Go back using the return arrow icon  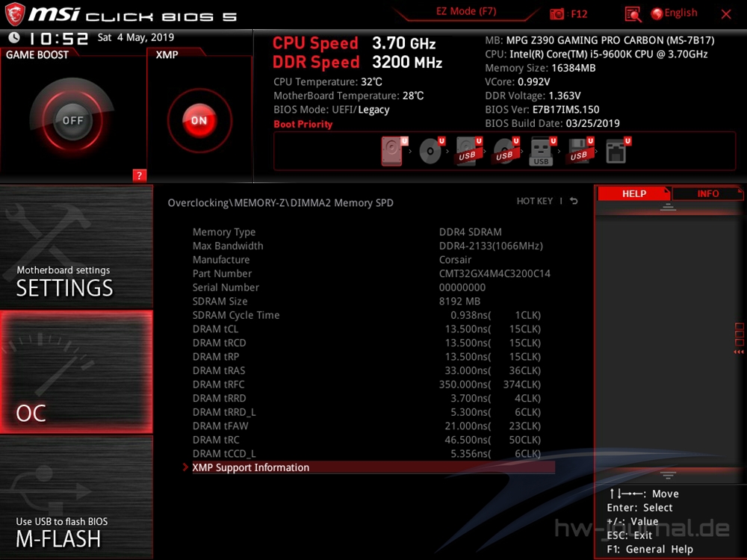click(574, 201)
